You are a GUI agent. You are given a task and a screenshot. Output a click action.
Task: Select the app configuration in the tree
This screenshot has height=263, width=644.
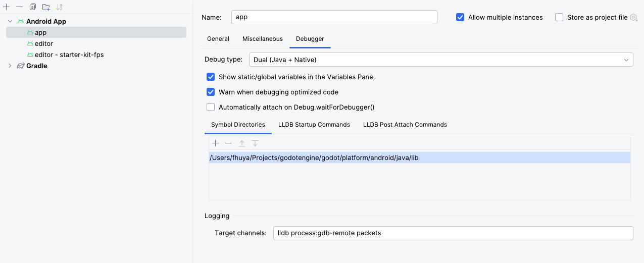coord(96,33)
